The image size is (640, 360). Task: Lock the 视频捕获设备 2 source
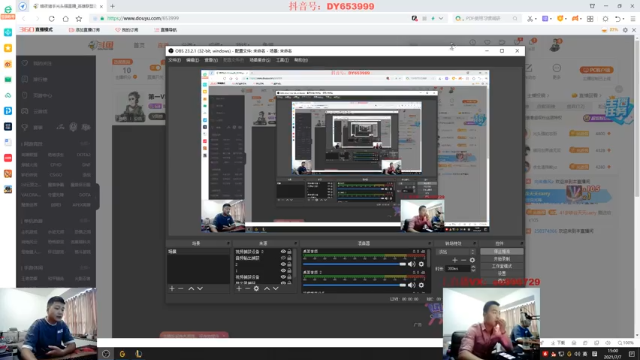pyautogui.click(x=289, y=251)
